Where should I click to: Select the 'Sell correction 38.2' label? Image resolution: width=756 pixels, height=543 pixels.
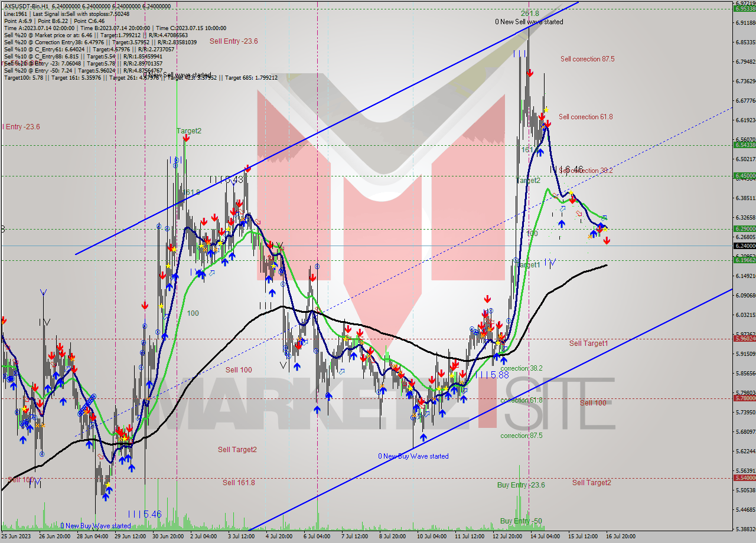585,171
